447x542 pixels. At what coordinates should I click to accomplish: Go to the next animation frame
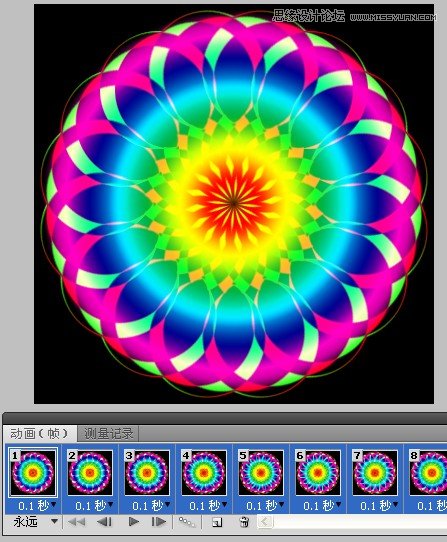(159, 522)
